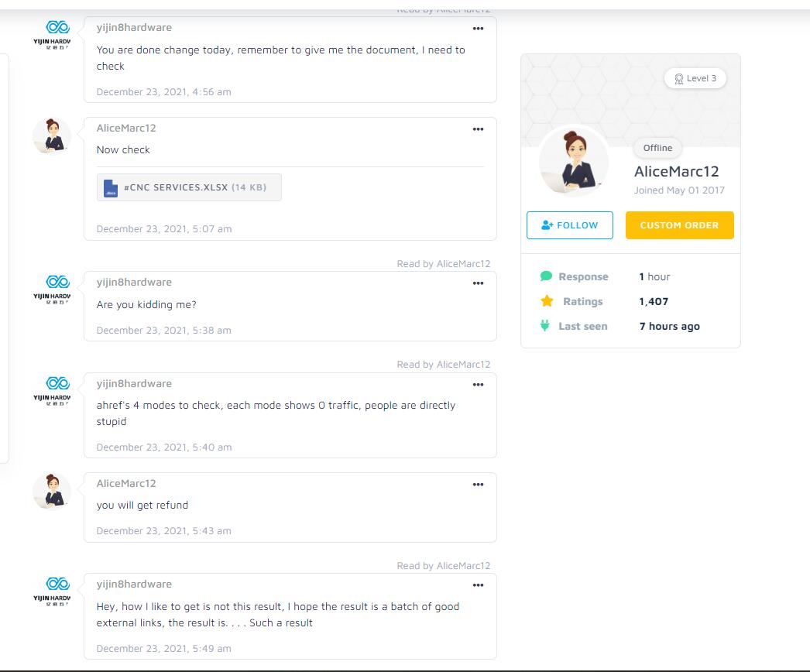810x672 pixels.
Task: Click yijin8hardware name on the 5:49 am message
Action: [x=134, y=585]
